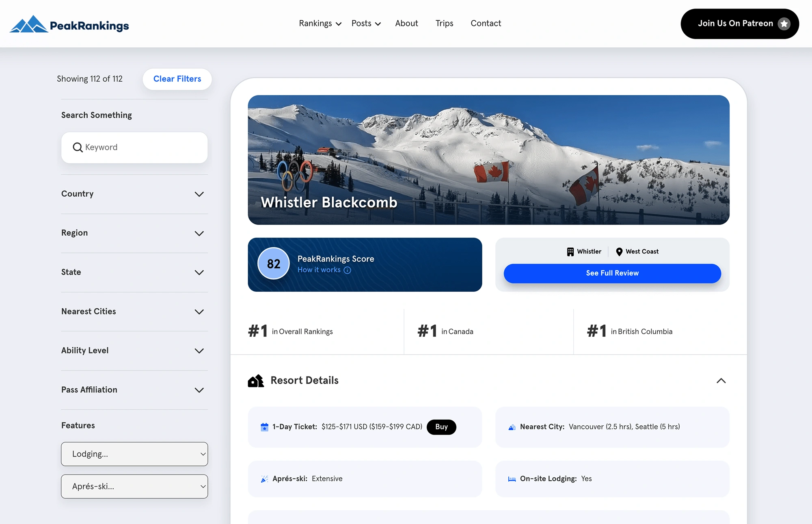
Task: Click the Patreon star icon
Action: pos(784,24)
